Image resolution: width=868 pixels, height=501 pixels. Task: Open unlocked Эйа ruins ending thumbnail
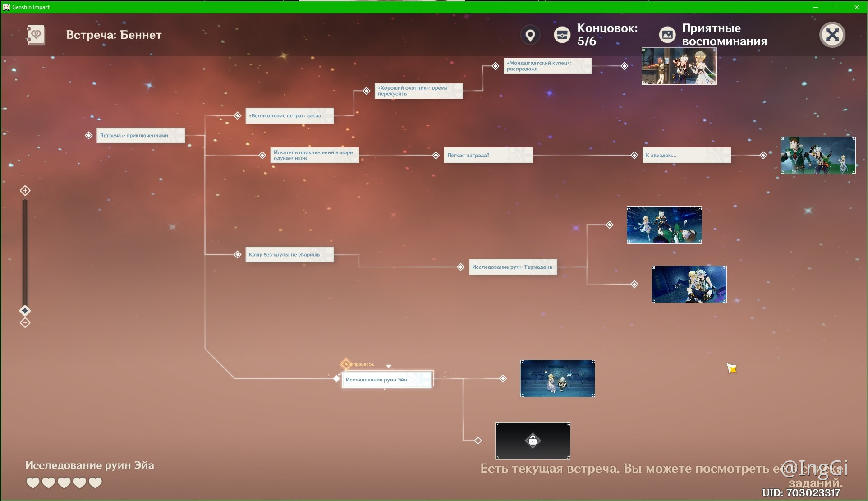click(x=557, y=378)
